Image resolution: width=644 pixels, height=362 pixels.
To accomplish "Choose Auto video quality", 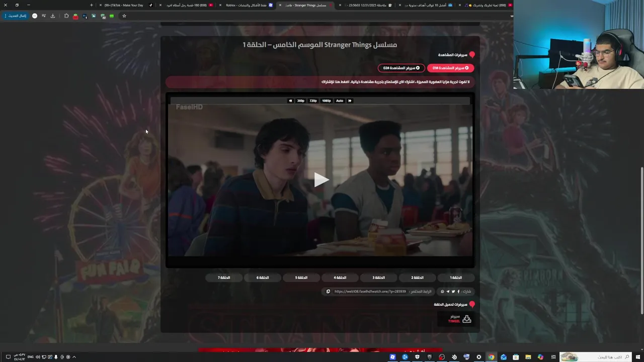I will [x=340, y=101].
